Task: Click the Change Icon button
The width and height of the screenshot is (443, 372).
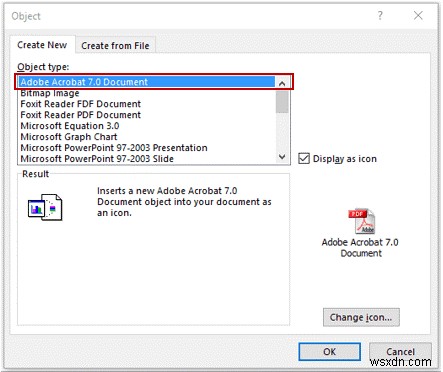Action: click(361, 317)
